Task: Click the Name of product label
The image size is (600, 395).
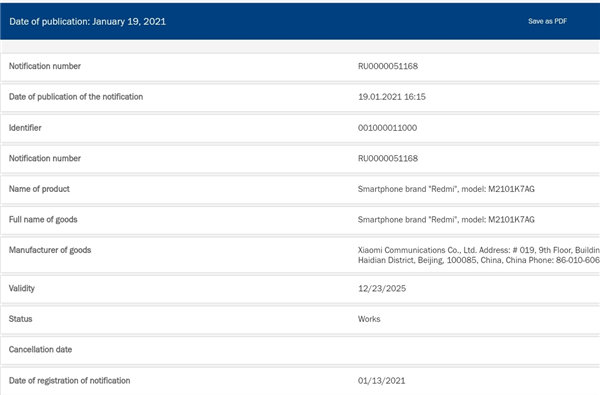Action: click(39, 189)
